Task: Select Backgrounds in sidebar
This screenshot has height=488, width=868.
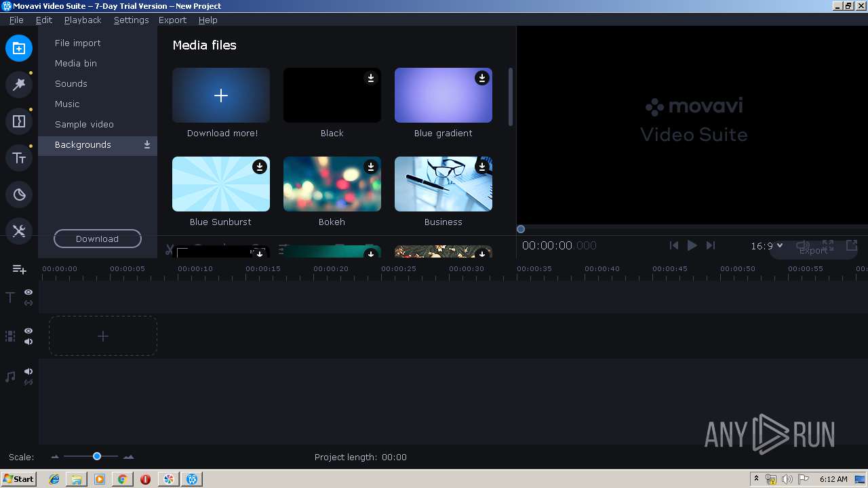Action: point(98,145)
